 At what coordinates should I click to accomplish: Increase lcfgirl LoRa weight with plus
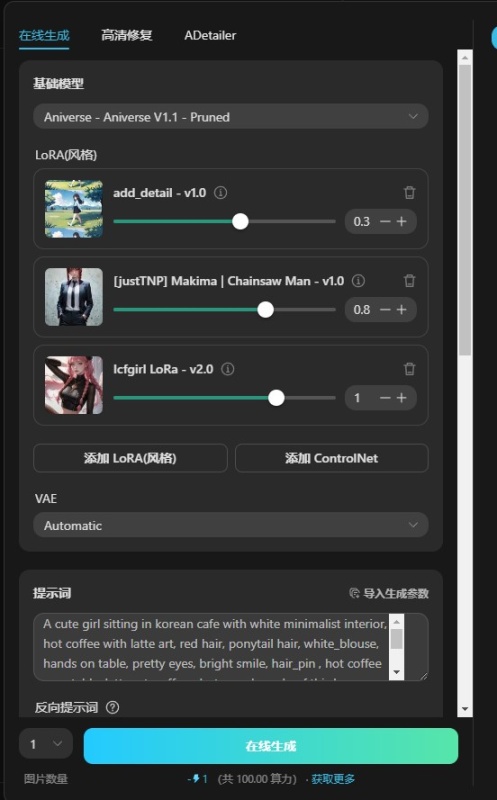(x=402, y=398)
